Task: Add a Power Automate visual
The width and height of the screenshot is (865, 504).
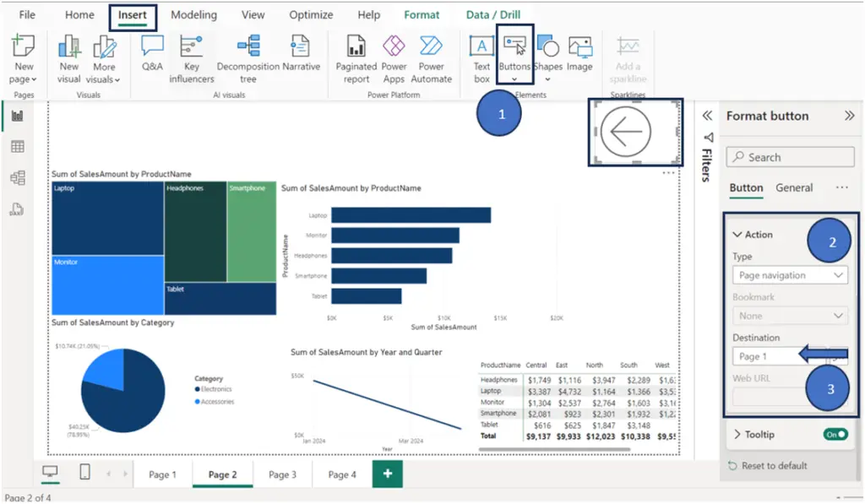Action: tap(431, 58)
